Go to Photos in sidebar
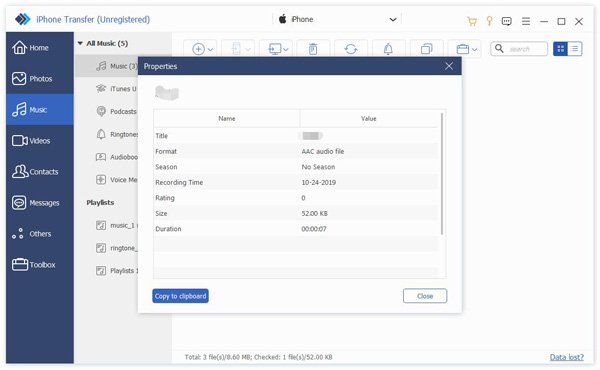600x370 pixels. point(39,79)
